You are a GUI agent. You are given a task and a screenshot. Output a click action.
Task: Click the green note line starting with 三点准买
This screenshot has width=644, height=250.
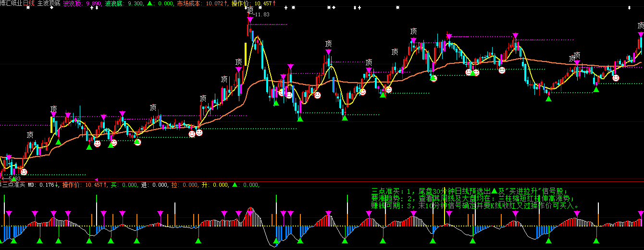(x=469, y=190)
